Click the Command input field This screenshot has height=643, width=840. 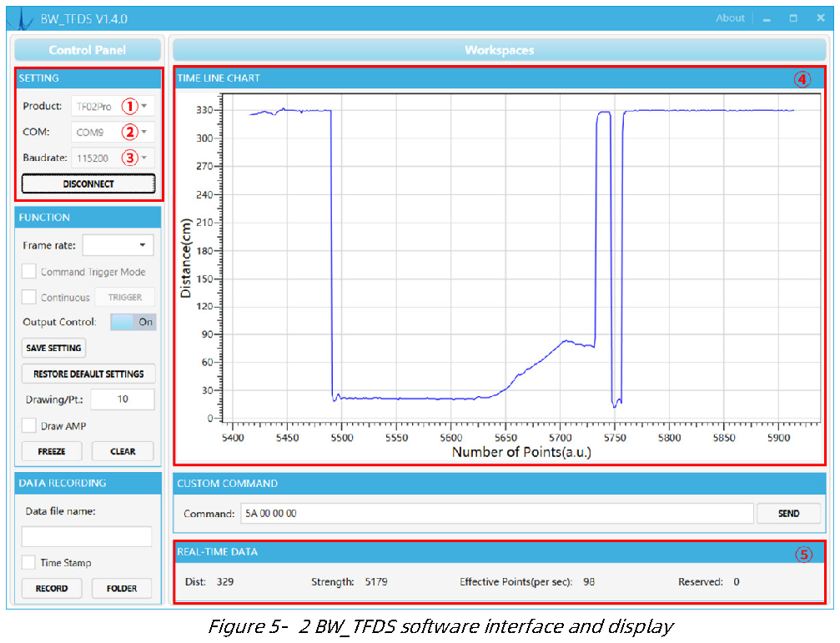[496, 514]
